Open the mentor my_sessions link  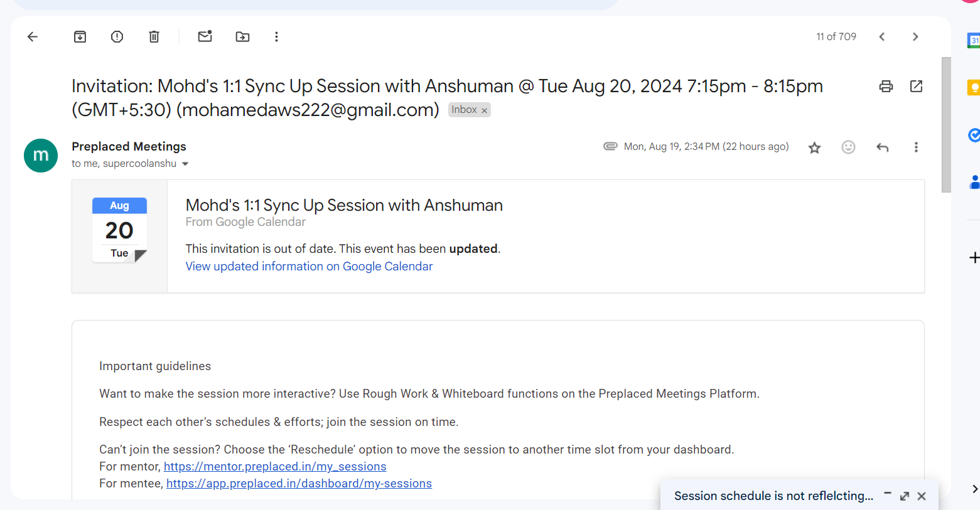(x=275, y=467)
